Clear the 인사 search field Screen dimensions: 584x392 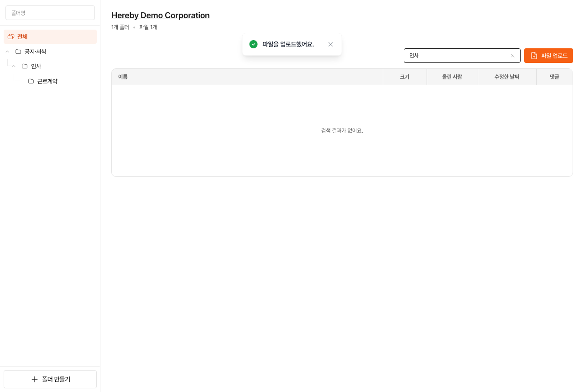coord(512,56)
